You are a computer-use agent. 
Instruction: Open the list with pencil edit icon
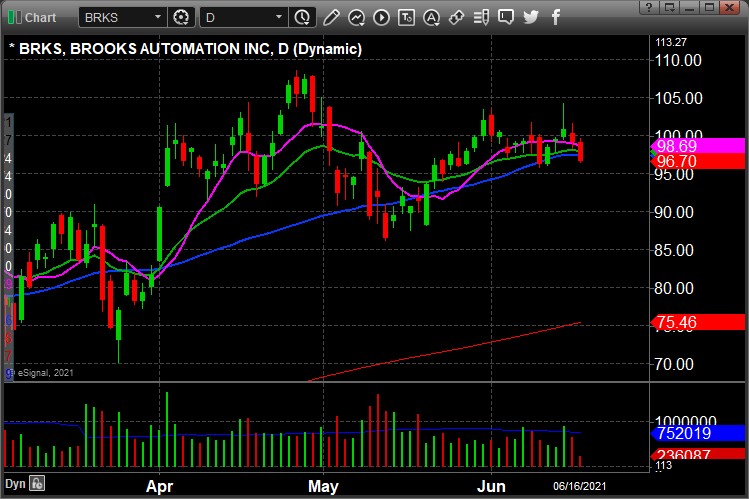pos(481,18)
